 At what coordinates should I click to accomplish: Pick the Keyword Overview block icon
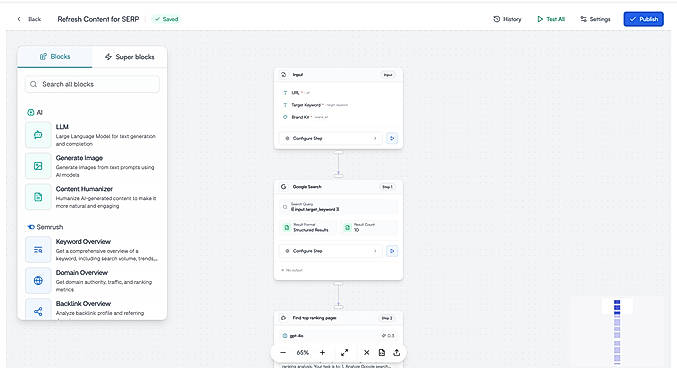pos(38,250)
